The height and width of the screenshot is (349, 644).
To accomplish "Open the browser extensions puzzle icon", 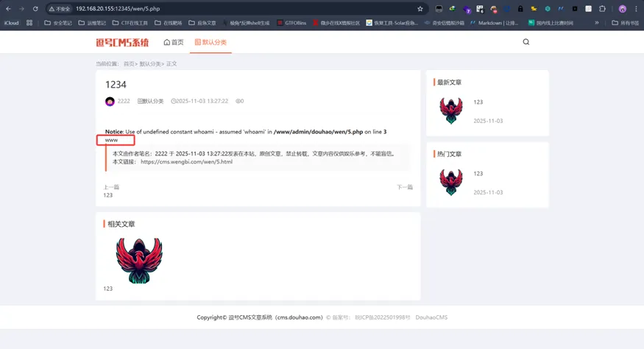I will [602, 9].
